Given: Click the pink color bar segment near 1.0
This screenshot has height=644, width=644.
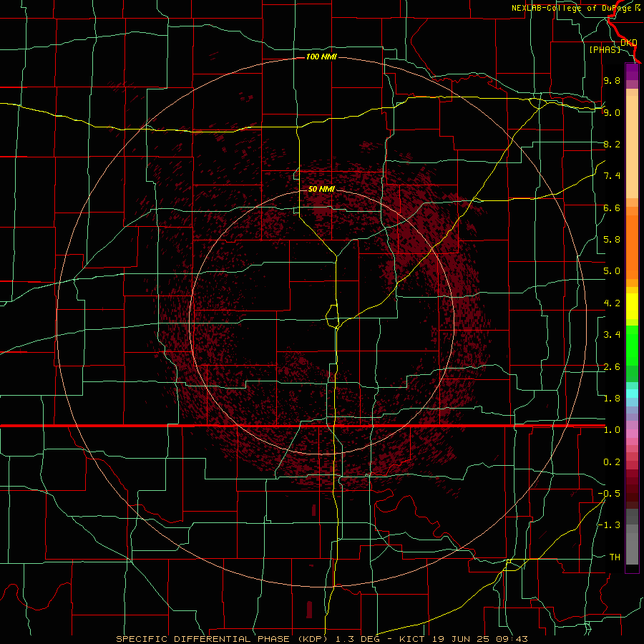Looking at the screenshot, I should tap(632, 434).
